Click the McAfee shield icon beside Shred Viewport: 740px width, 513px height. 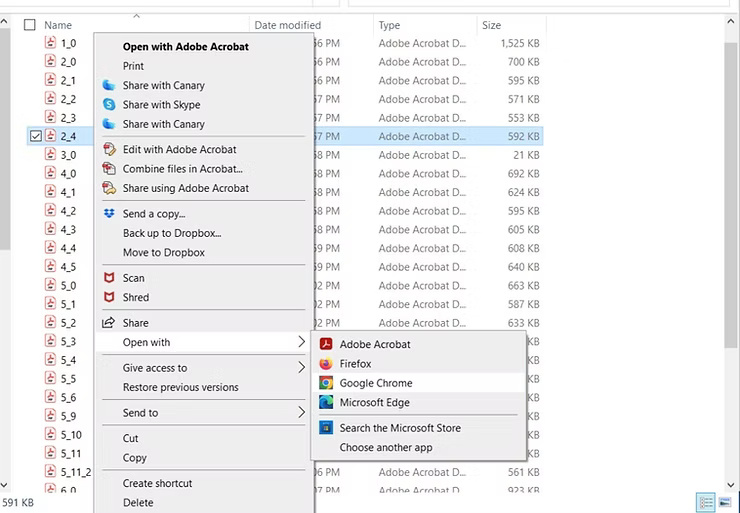109,297
